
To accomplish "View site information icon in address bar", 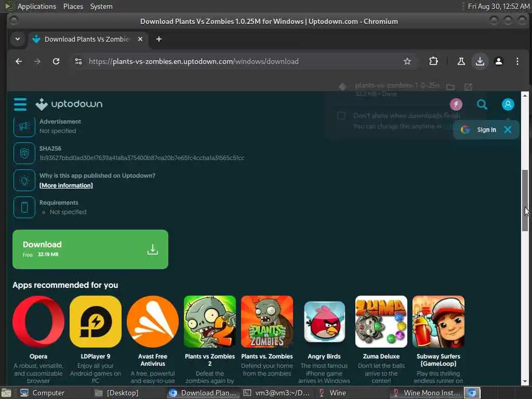I will tap(78, 61).
